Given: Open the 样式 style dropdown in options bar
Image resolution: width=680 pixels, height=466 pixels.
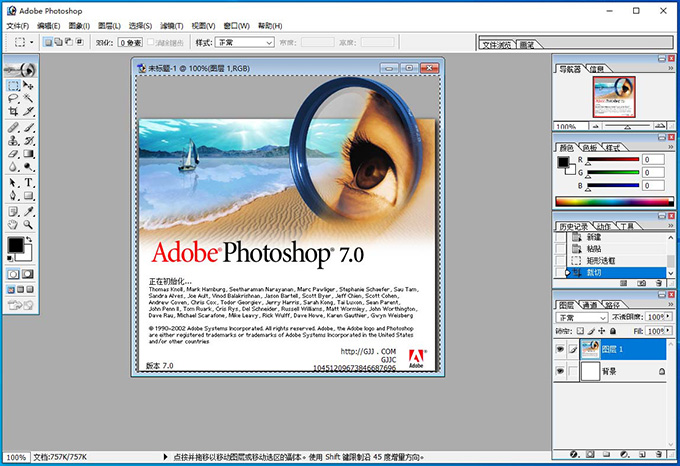Looking at the screenshot, I should (247, 43).
